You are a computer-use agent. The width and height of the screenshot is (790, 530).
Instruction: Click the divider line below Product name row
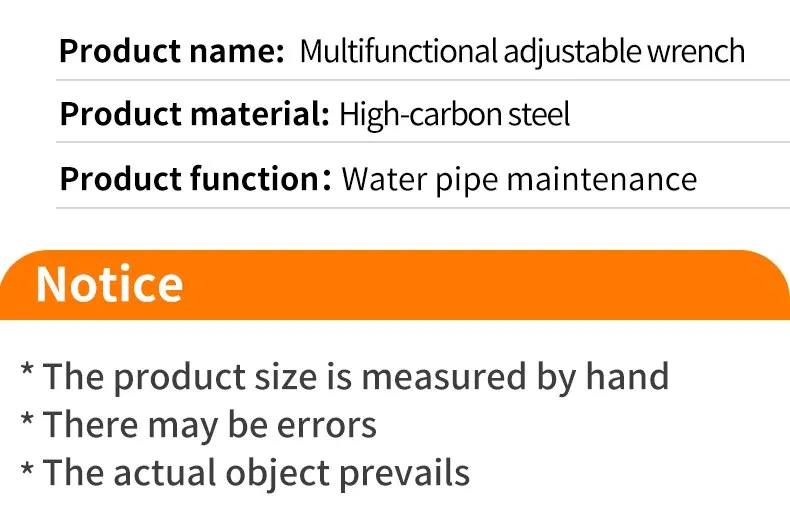pos(423,80)
